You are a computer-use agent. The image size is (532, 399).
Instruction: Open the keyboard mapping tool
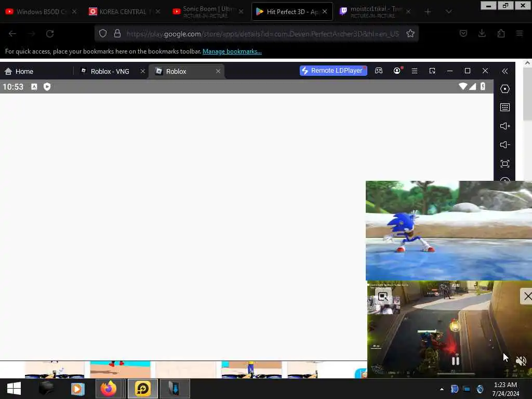(505, 108)
